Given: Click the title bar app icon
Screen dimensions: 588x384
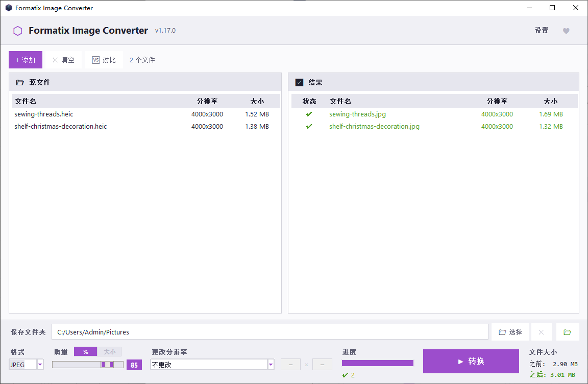Looking at the screenshot, I should tap(9, 8).
